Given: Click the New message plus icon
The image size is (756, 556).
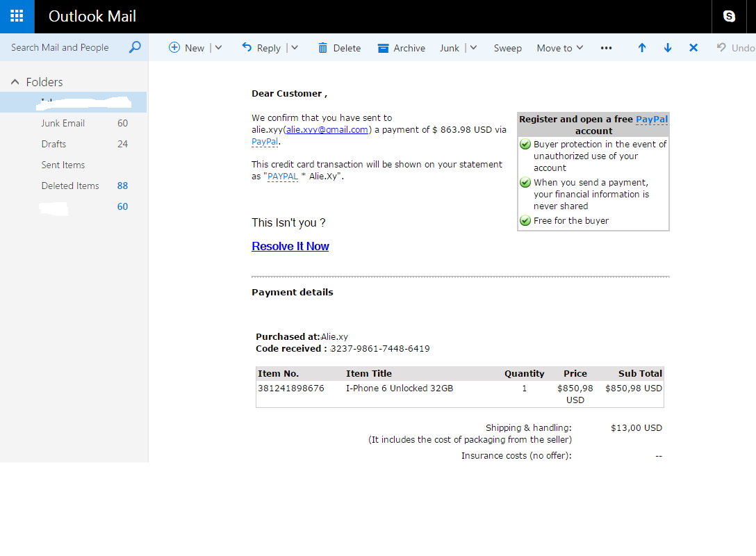Looking at the screenshot, I should 174,47.
